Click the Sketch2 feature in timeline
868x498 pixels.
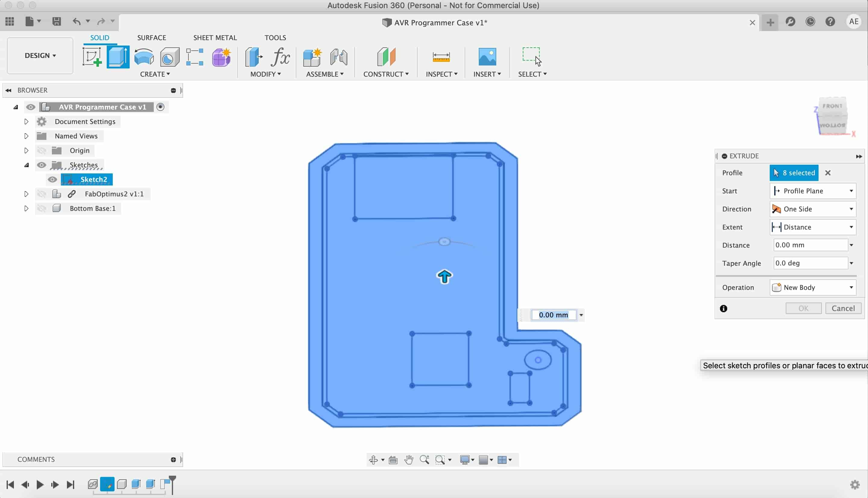click(107, 485)
